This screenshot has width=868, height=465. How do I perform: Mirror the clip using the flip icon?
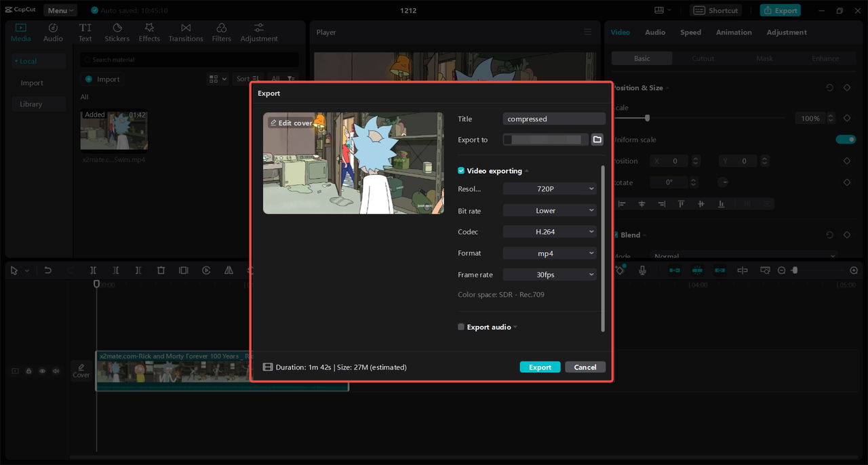pyautogui.click(x=229, y=270)
